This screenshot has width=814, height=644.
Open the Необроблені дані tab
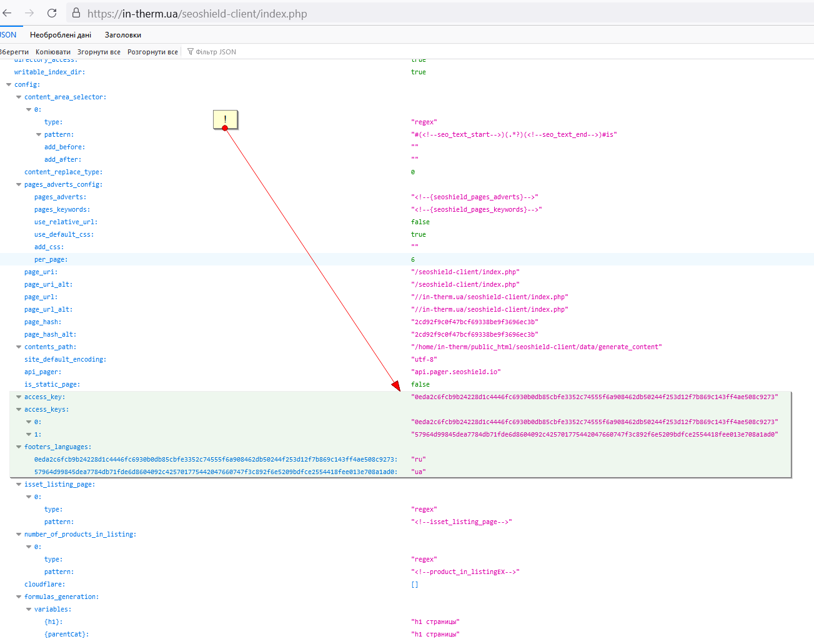(x=61, y=35)
